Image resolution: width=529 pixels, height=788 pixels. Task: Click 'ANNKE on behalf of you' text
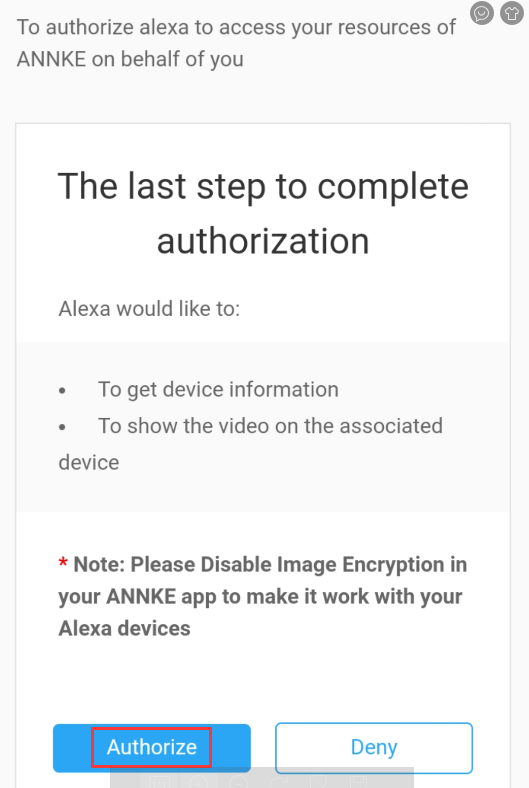point(130,59)
